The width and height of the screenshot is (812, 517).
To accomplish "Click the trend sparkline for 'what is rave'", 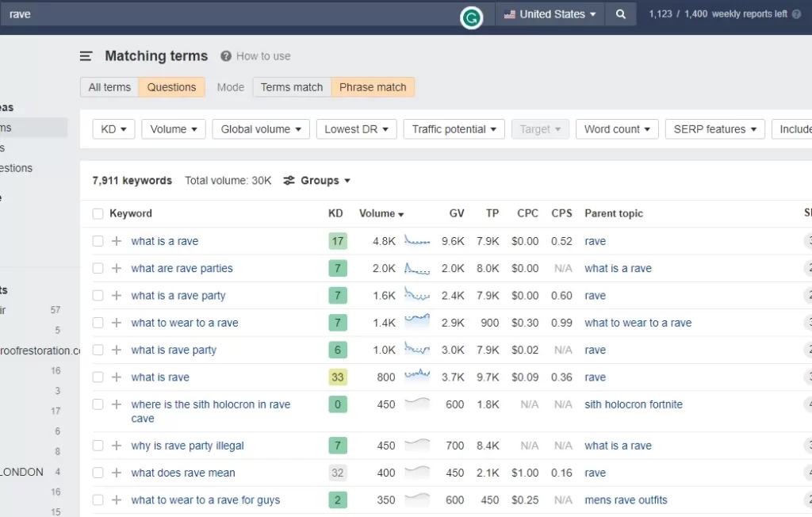I will 417,377.
